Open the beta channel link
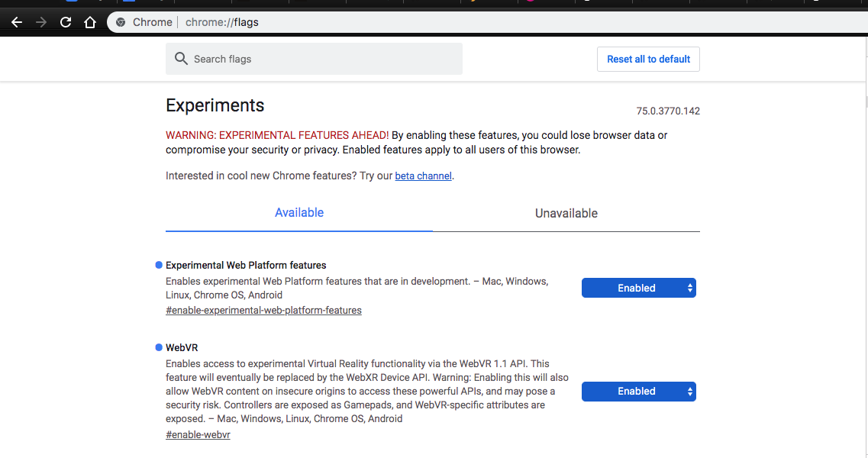 [x=423, y=176]
